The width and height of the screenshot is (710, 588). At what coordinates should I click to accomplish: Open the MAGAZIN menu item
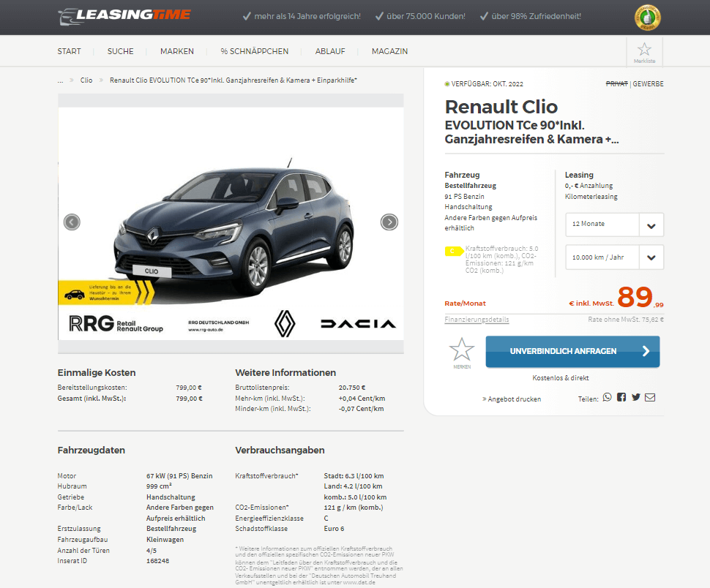389,52
